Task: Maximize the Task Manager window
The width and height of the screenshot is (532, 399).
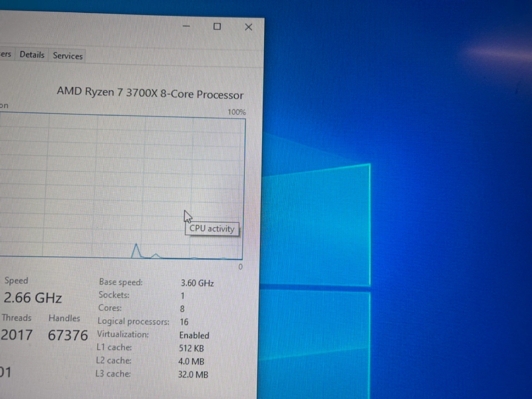Action: click(x=217, y=27)
